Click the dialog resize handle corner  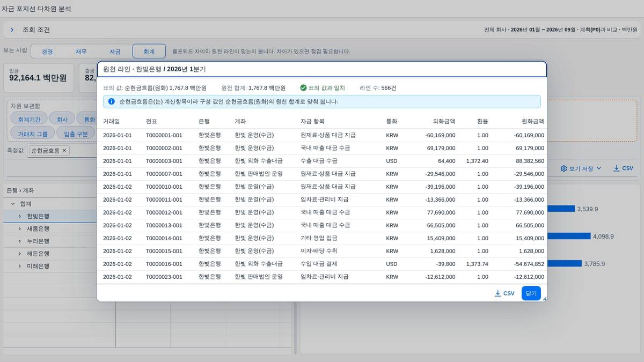pos(544,299)
